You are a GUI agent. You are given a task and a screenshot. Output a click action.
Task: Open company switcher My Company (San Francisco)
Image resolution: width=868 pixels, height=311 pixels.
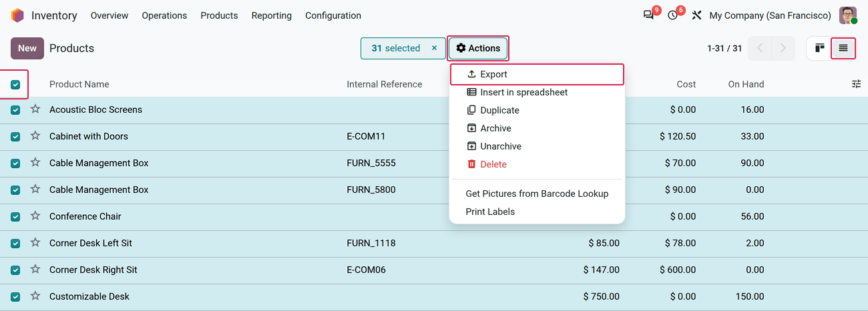pyautogui.click(x=770, y=15)
